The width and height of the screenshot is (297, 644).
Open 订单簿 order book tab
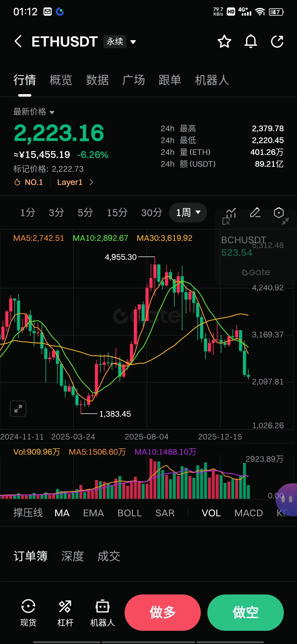coord(31,556)
